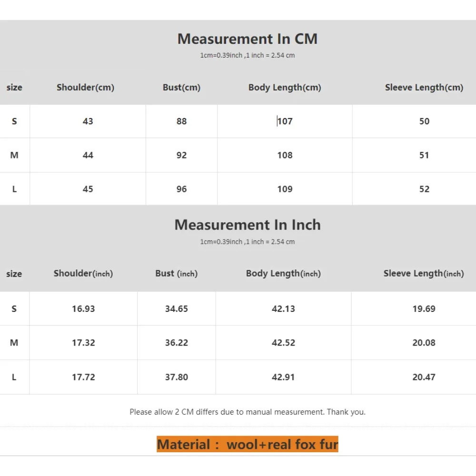This screenshot has height=476, width=476.
Task: Select the sleeve length value 50
Action: (x=424, y=121)
